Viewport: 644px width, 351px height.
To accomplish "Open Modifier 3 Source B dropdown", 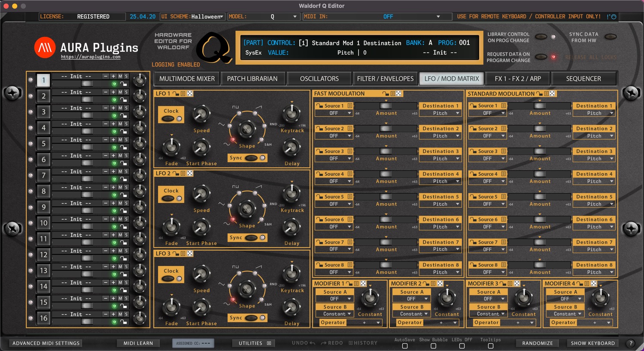I will tap(488, 314).
